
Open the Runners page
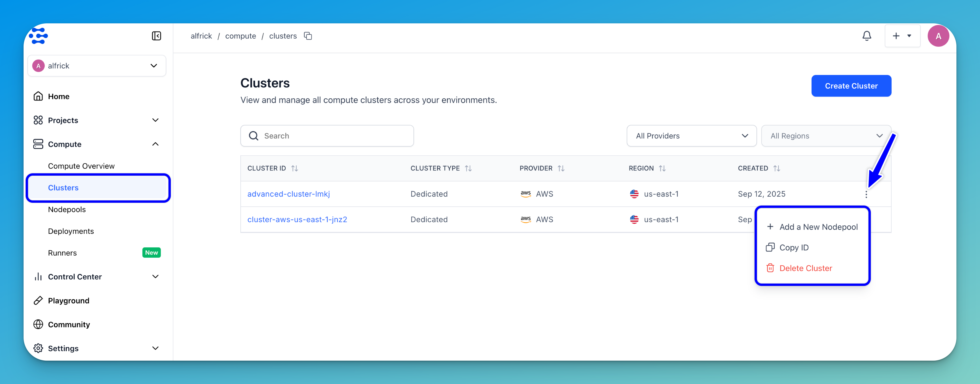(62, 253)
